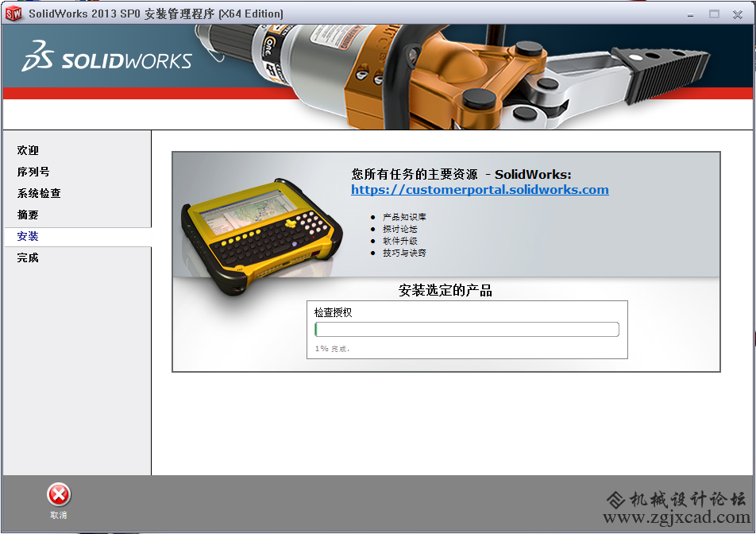Click the 软件升级 bullet text
The image size is (756, 534).
tap(399, 241)
